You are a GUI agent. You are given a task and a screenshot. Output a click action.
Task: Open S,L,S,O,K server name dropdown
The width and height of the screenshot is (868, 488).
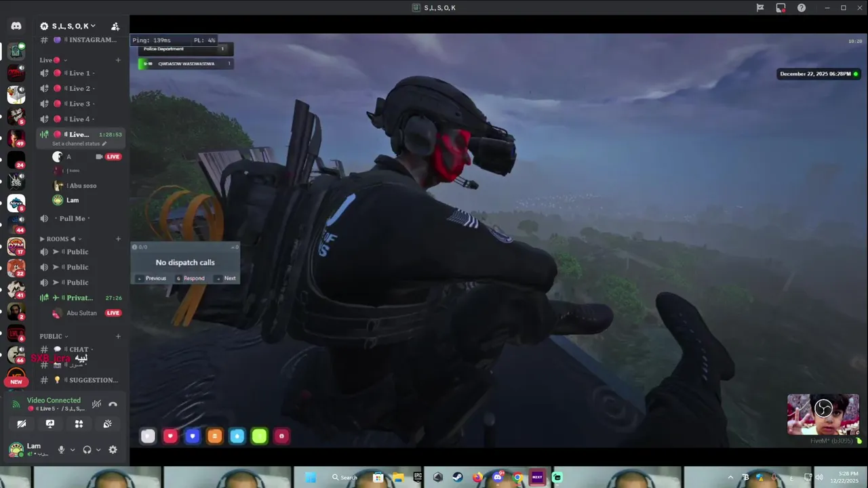pyautogui.click(x=73, y=26)
